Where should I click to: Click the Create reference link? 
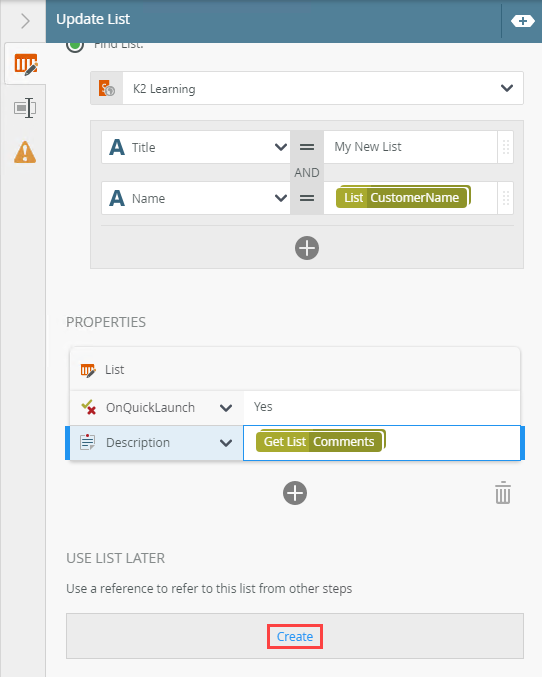pos(295,636)
